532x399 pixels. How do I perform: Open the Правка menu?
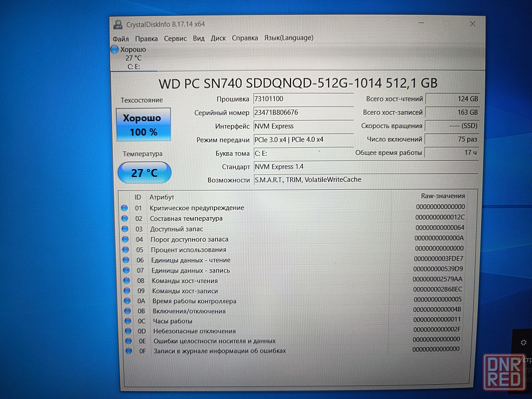point(146,38)
